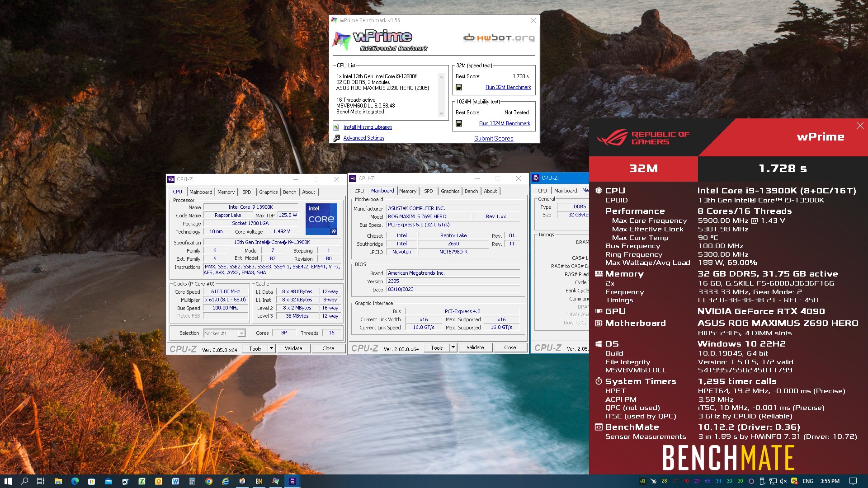Image resolution: width=868 pixels, height=488 pixels.
Task: Open File Explorer from the taskbar
Action: (58, 481)
